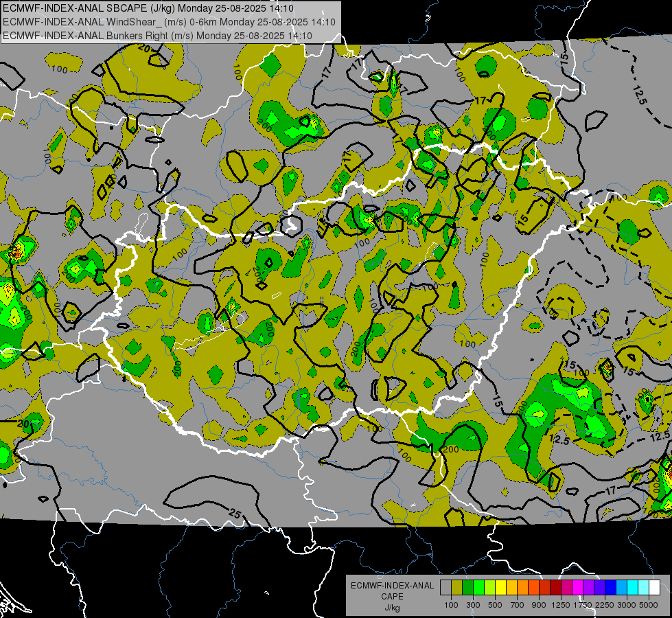672x618 pixels.
Task: Click the 25 contour label on map
Action: (x=235, y=513)
